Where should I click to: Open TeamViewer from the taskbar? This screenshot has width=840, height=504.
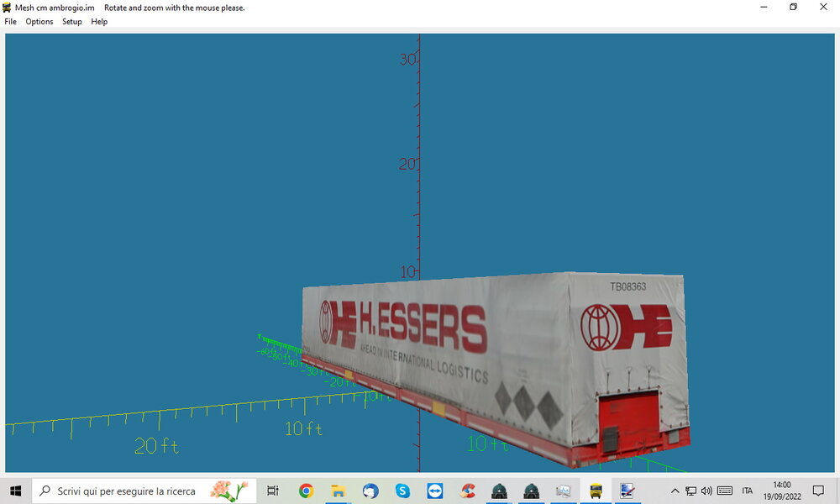click(434, 491)
